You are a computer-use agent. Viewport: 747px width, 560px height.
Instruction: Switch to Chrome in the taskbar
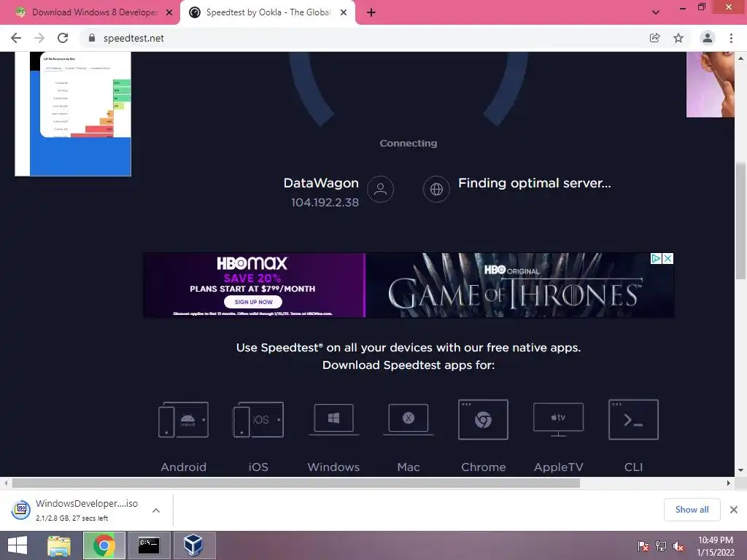[104, 545]
